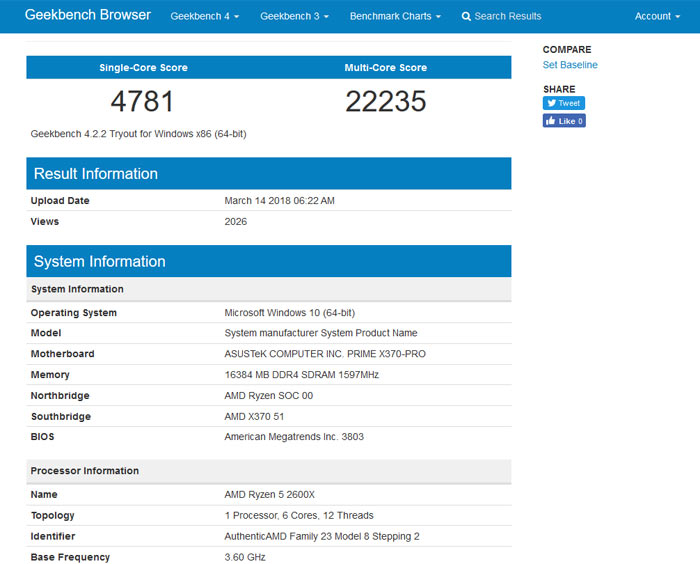
Task: Click the Set Baseline link
Action: coord(570,65)
